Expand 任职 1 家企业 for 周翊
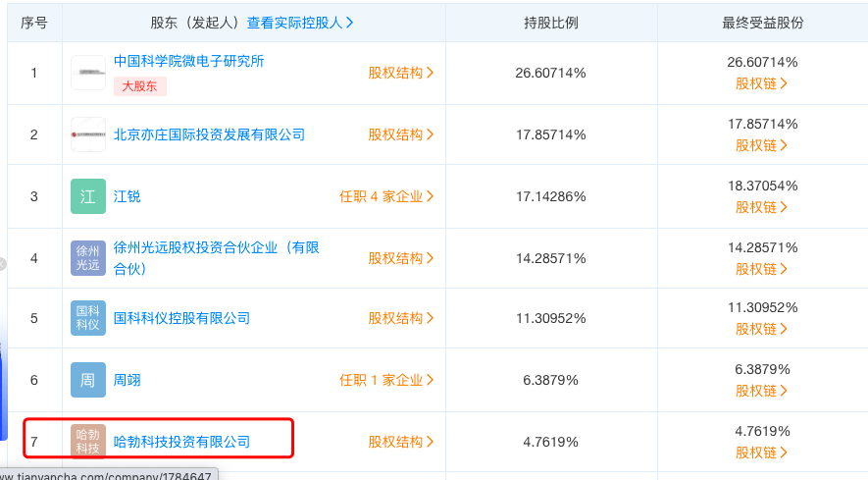The image size is (868, 480). click(x=386, y=380)
